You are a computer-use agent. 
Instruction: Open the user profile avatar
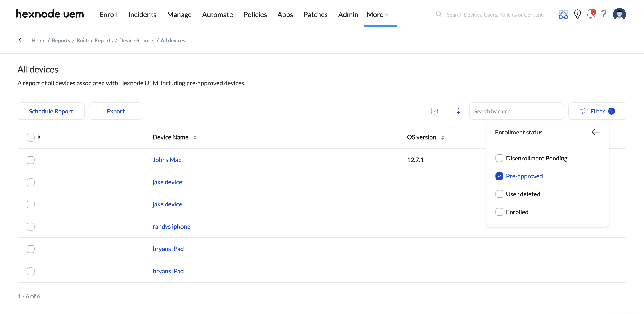pyautogui.click(x=619, y=14)
